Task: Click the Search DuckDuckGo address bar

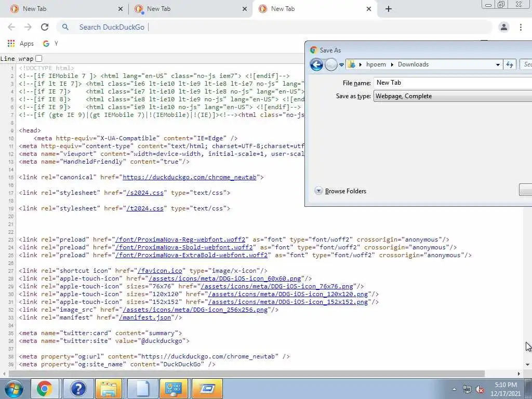Action: click(x=274, y=27)
